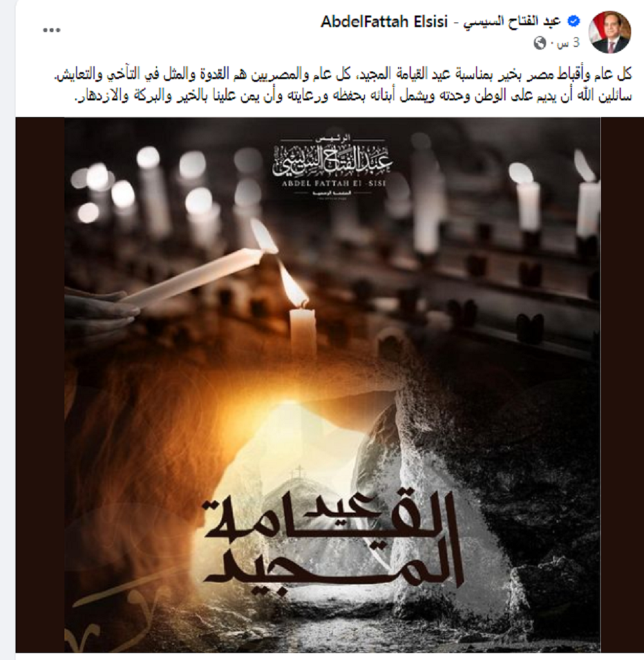Screen dimensions: 644x660
Task: Click the dark left margin beside the image
Action: (x=40, y=384)
